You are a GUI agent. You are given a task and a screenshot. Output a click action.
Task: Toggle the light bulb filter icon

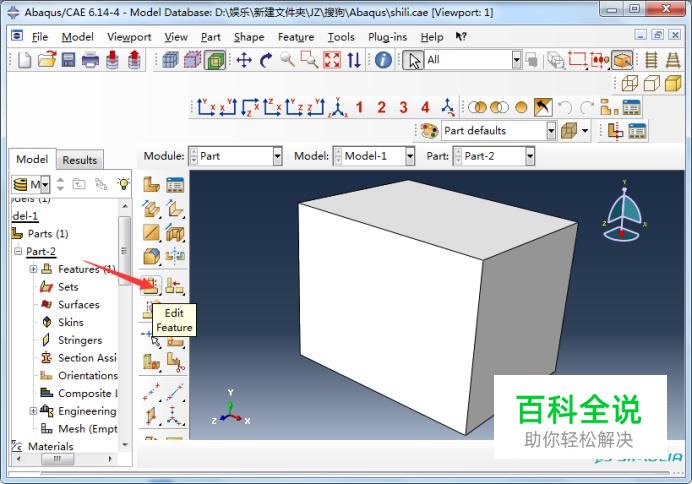click(124, 184)
